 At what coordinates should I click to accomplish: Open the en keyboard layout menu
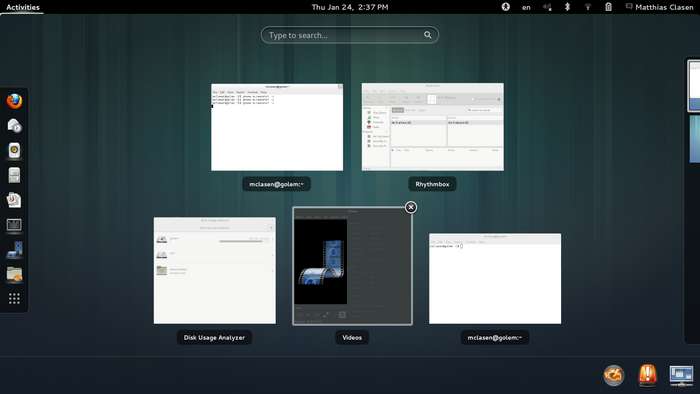[526, 7]
